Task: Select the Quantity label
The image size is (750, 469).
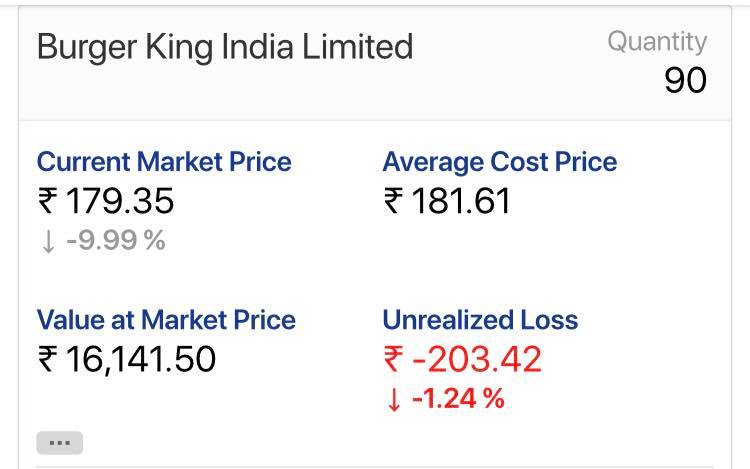Action: pos(657,42)
